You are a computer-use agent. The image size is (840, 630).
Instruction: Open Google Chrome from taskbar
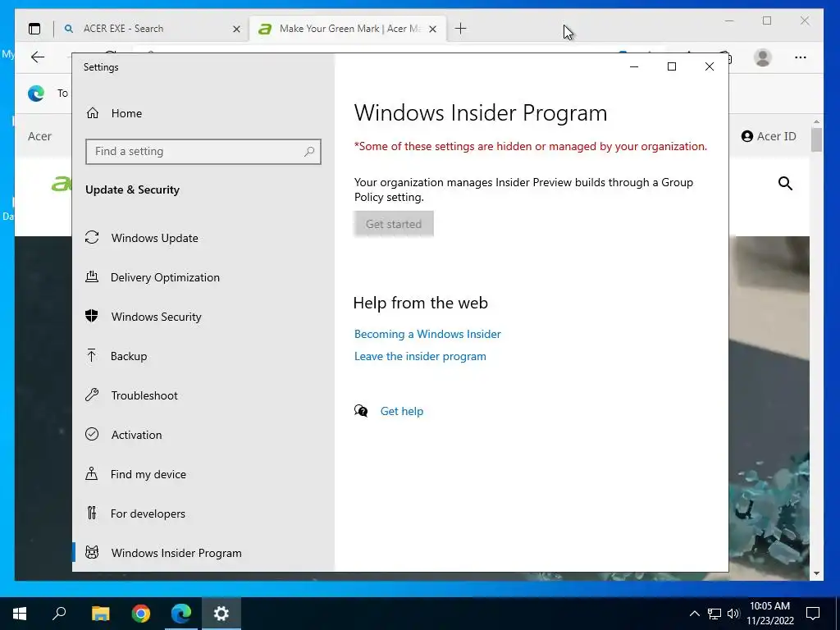coord(141,614)
